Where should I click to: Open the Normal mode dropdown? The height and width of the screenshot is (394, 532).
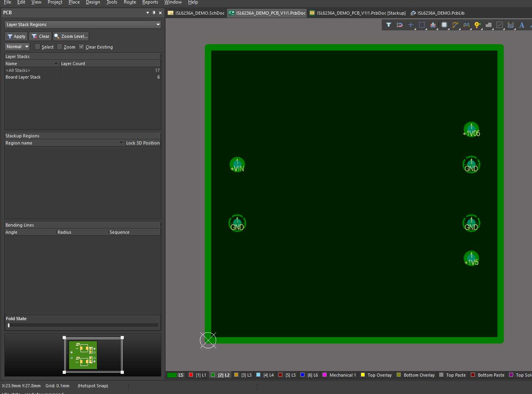(27, 47)
